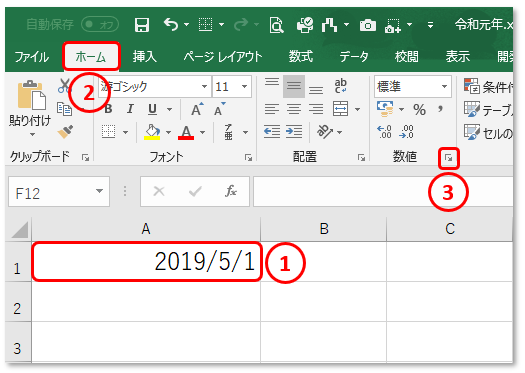This screenshot has width=525, height=373.
Task: Select column B header
Action: [x=323, y=229]
